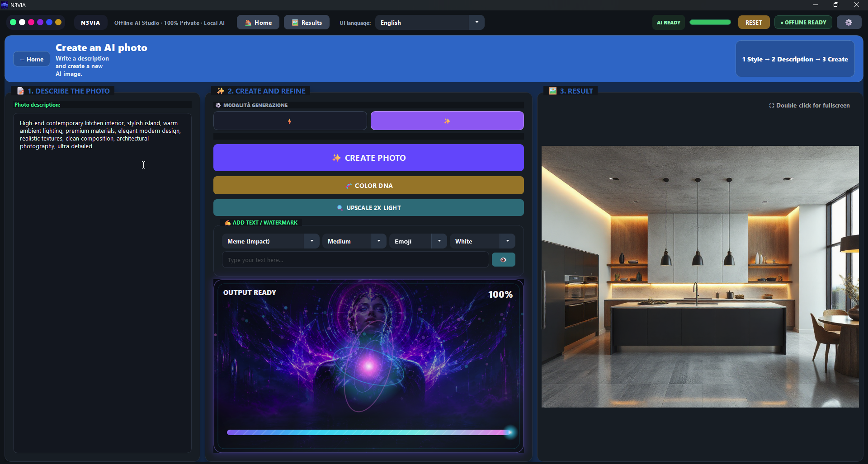
Task: Select the lightning fast generation mode
Action: pos(290,121)
